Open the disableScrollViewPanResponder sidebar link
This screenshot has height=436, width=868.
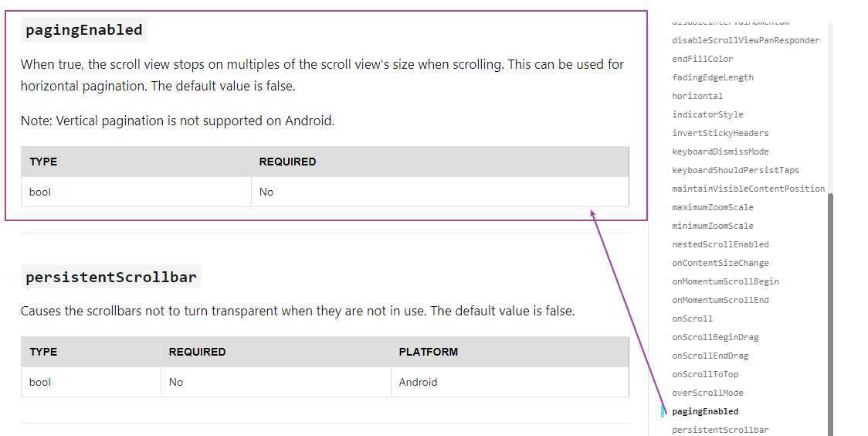745,40
